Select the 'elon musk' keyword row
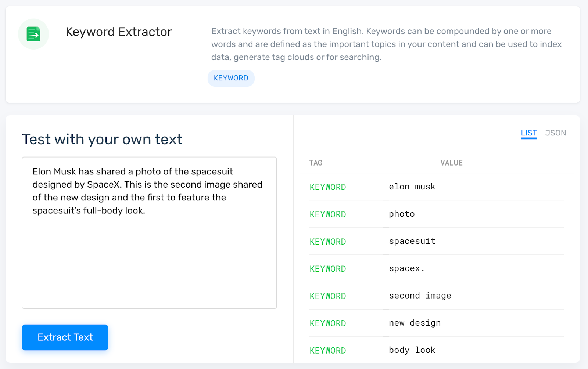This screenshot has width=588, height=369. pyautogui.click(x=412, y=187)
